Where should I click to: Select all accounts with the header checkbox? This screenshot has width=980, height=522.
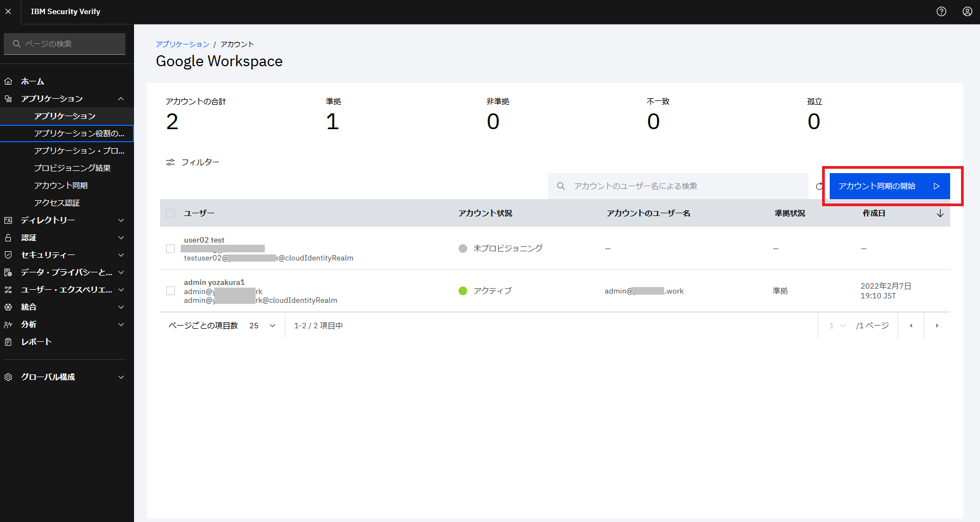[x=170, y=213]
